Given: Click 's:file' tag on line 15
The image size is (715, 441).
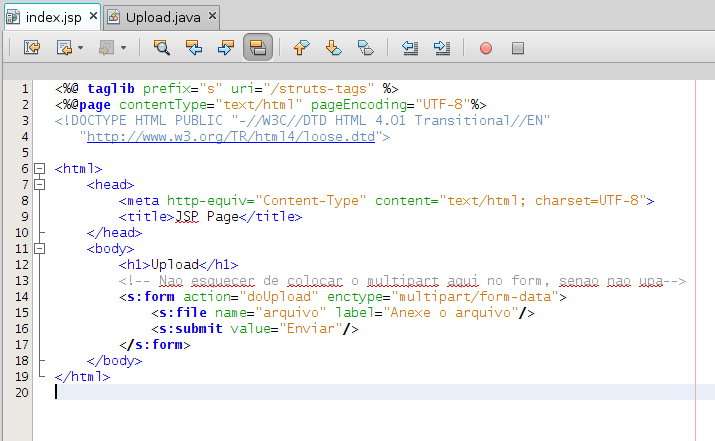Looking at the screenshot, I should point(182,313).
